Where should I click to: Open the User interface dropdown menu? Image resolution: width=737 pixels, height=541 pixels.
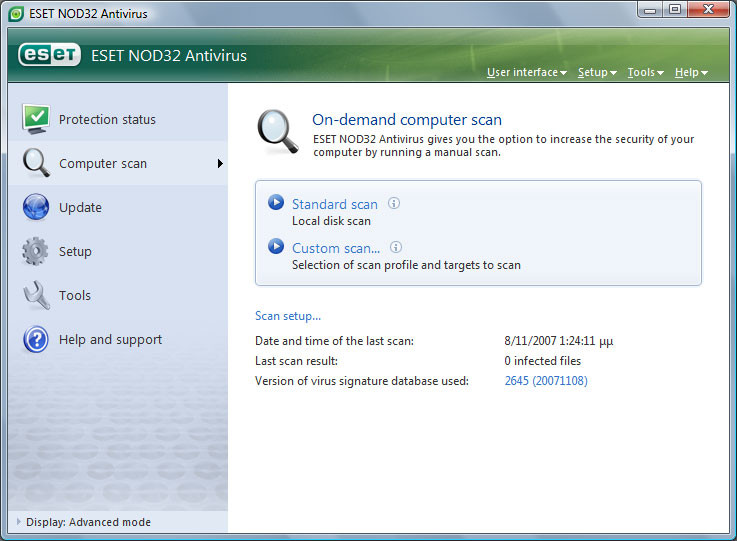(526, 72)
